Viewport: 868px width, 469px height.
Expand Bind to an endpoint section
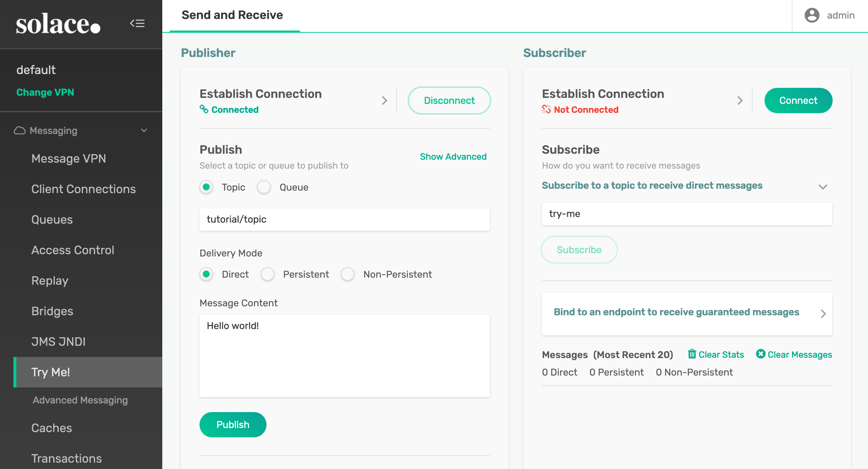(823, 314)
